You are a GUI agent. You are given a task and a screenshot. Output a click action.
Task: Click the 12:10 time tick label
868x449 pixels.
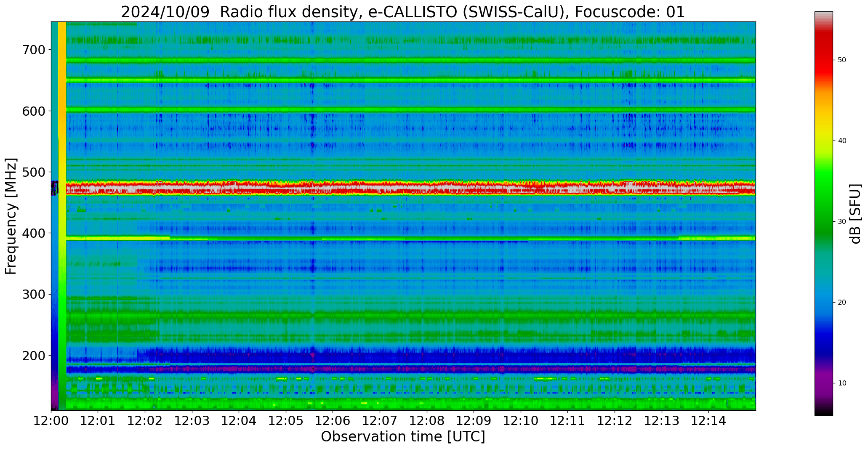point(521,420)
